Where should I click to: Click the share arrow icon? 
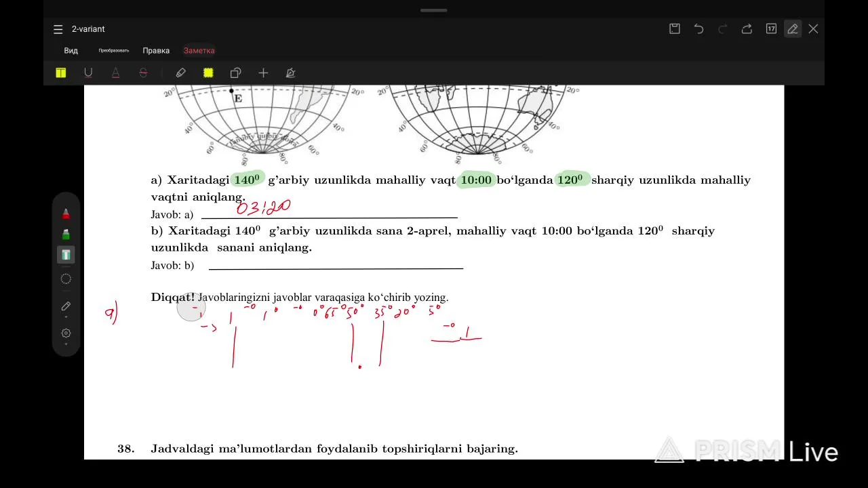[x=747, y=28]
